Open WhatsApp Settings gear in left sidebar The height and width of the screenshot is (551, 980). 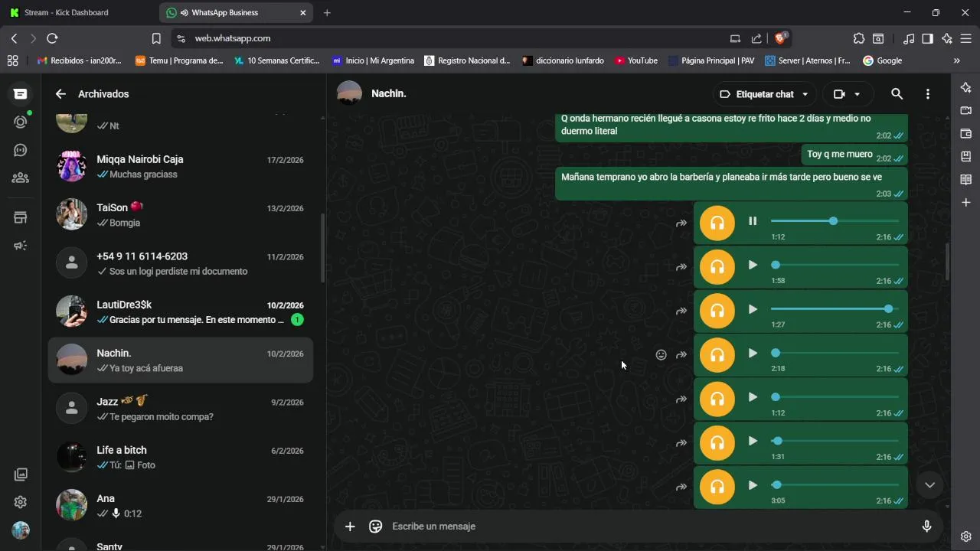tap(21, 502)
